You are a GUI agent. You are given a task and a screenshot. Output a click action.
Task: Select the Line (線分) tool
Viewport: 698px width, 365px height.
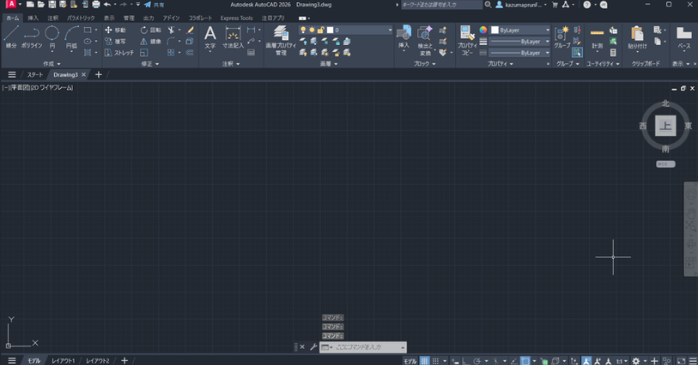point(11,36)
